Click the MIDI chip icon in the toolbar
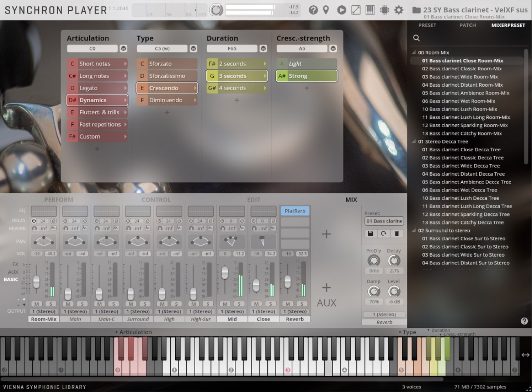 pyautogui.click(x=384, y=10)
